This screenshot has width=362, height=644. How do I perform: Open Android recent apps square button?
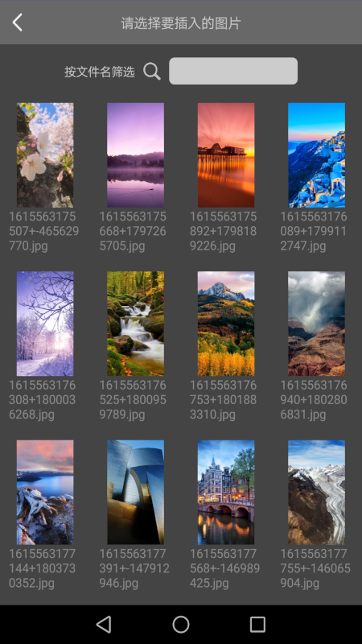click(x=257, y=625)
